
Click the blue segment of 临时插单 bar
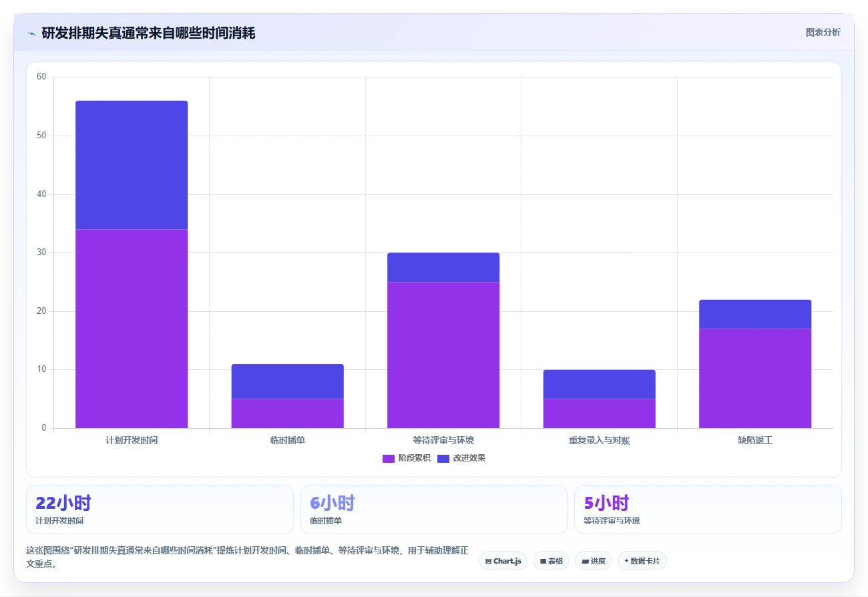pos(288,381)
